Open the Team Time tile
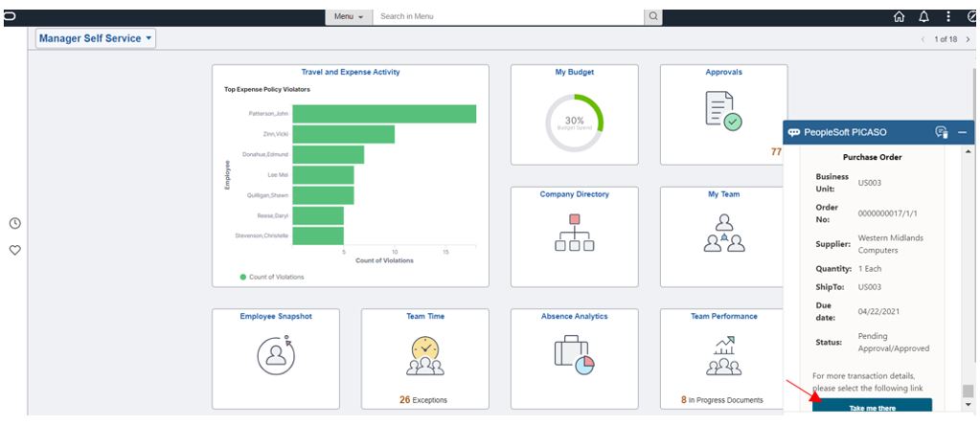 425,359
